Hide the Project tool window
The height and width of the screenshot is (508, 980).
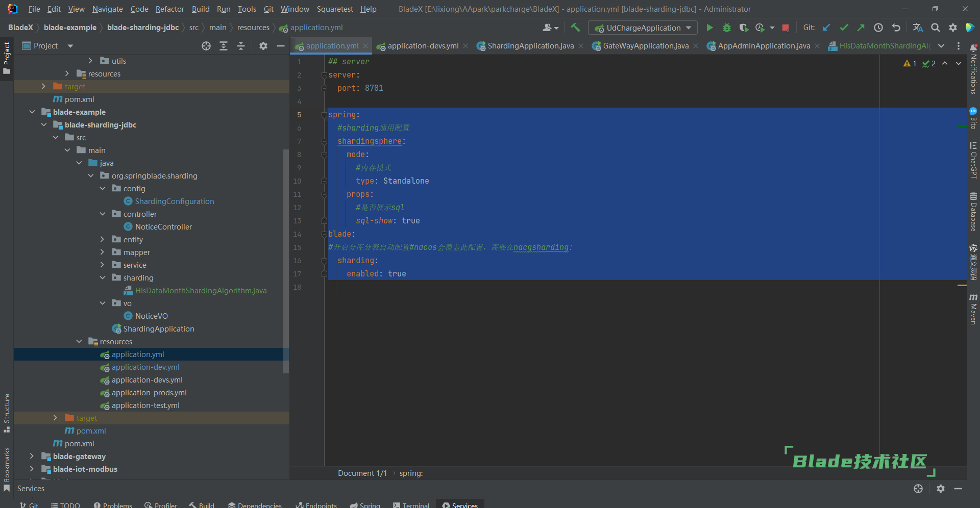[x=280, y=46]
